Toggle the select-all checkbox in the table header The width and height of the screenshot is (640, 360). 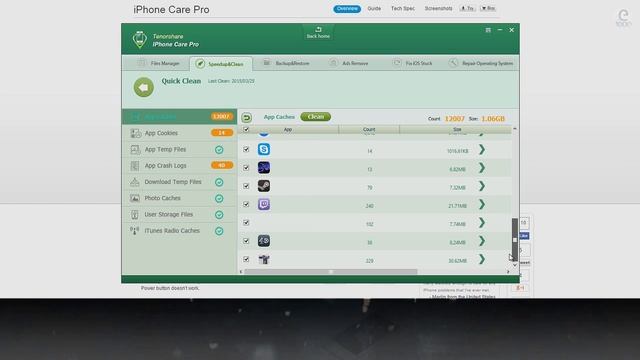(246, 129)
